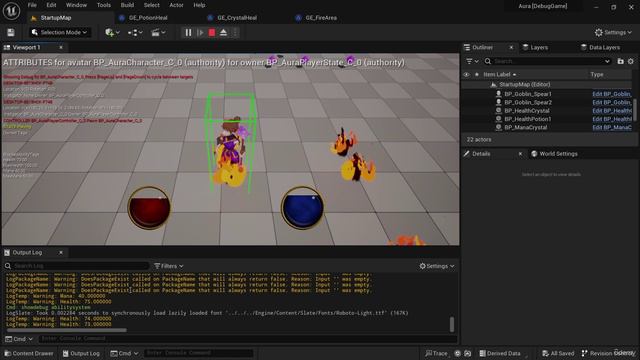Image resolution: width=640 pixels, height=360 pixels.
Task: Focus the Output Log search field
Action: 77,266
